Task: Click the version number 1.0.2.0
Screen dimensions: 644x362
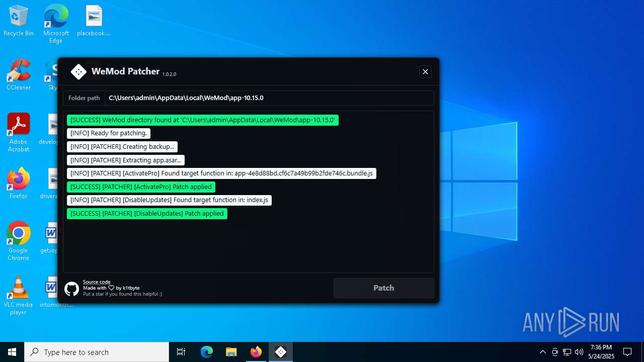Action: (x=169, y=74)
